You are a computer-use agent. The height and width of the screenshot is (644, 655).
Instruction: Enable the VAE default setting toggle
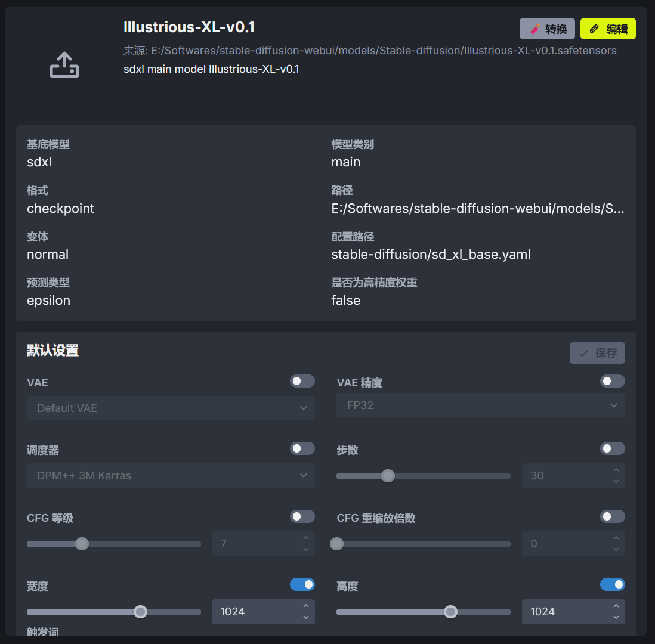coord(302,381)
